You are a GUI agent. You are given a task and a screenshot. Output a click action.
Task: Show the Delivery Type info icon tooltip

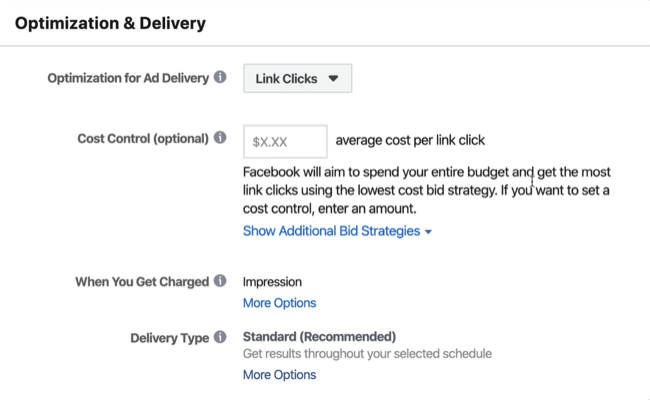click(220, 337)
